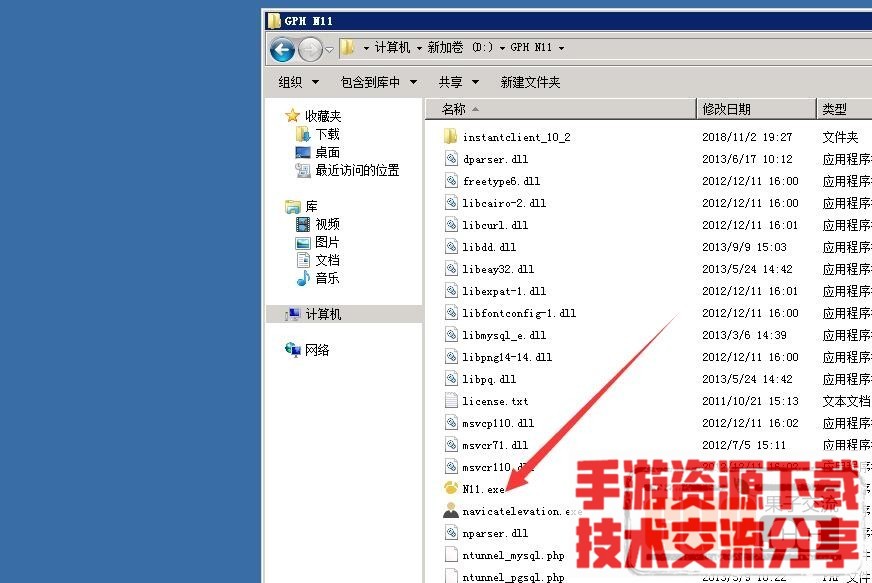872x583 pixels.
Task: Click the folder icon in the address bar
Action: [348, 47]
